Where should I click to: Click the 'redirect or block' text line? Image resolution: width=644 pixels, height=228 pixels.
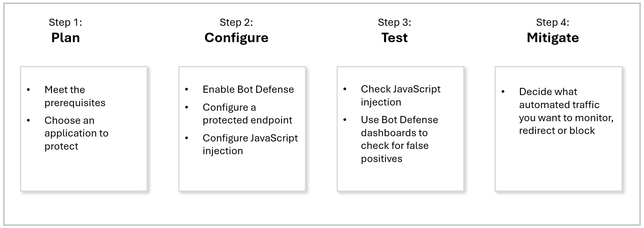557,131
